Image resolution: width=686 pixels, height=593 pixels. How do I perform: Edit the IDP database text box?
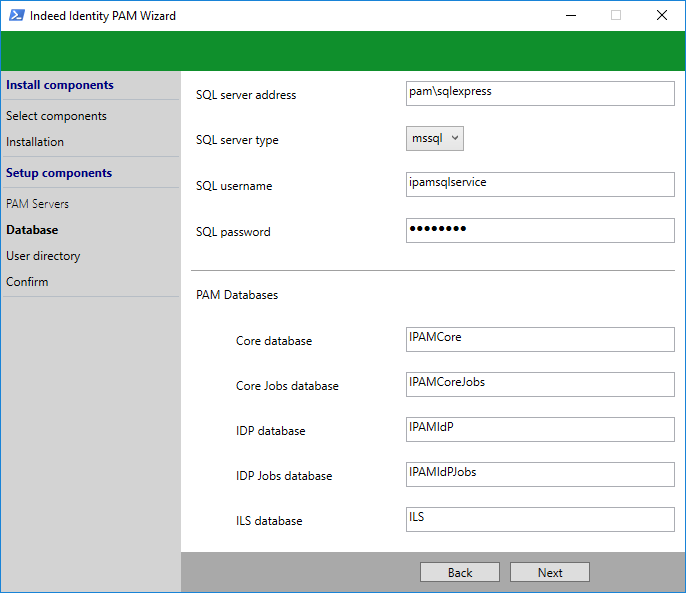point(540,430)
